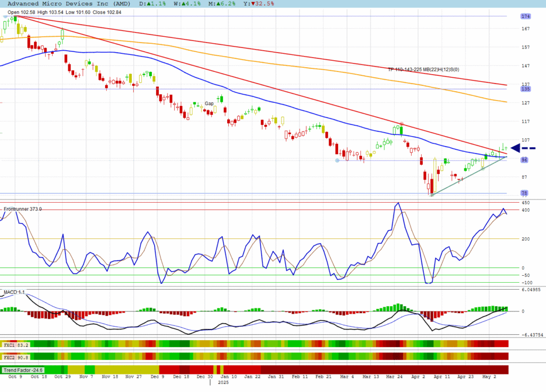Select the monthly change M:6.2% value
This screenshot has width=546, height=392.
pos(222,4)
